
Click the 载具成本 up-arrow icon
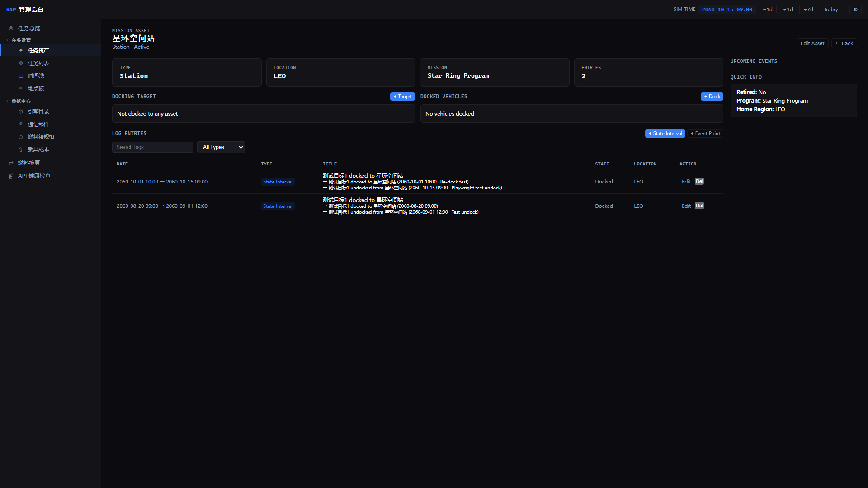point(21,150)
